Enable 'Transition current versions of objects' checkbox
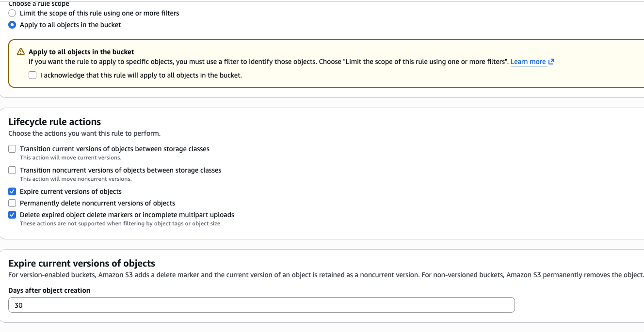The image size is (644, 332). [12, 149]
